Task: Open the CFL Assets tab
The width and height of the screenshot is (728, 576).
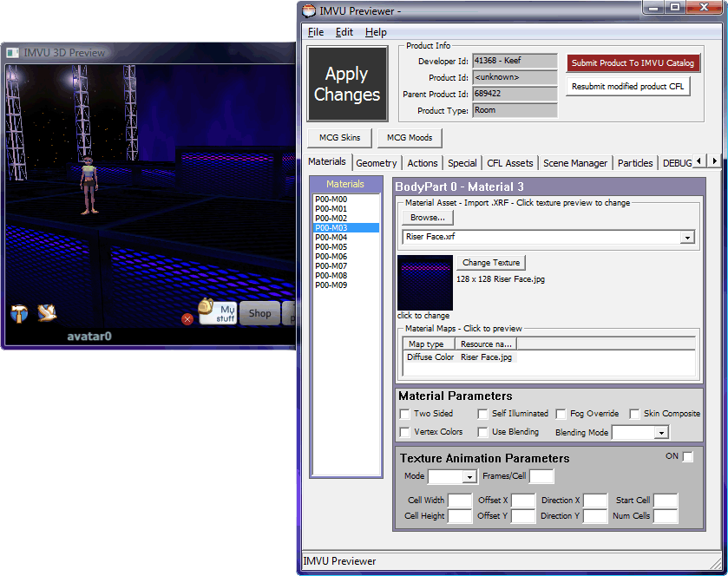Action: coord(510,163)
